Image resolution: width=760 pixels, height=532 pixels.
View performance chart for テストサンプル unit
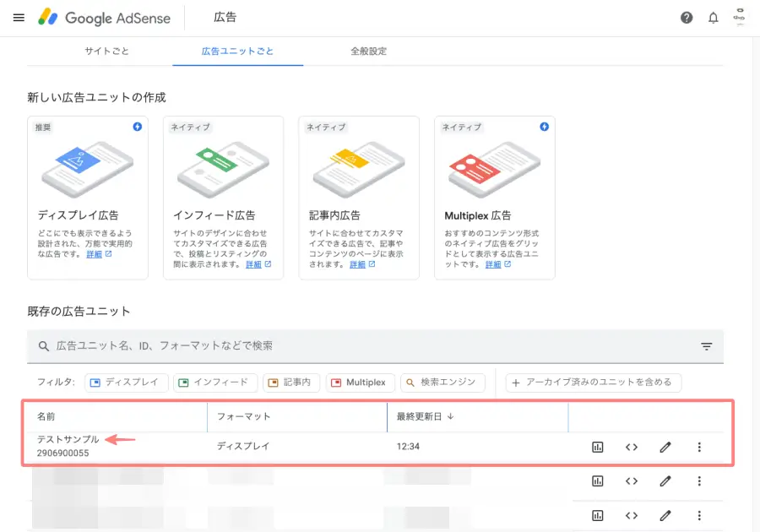[598, 447]
